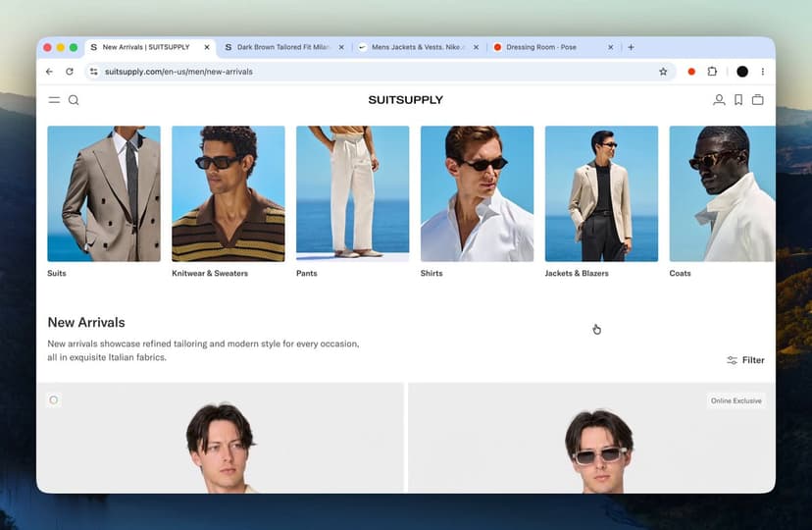Reload the page with refresh icon

(70, 72)
